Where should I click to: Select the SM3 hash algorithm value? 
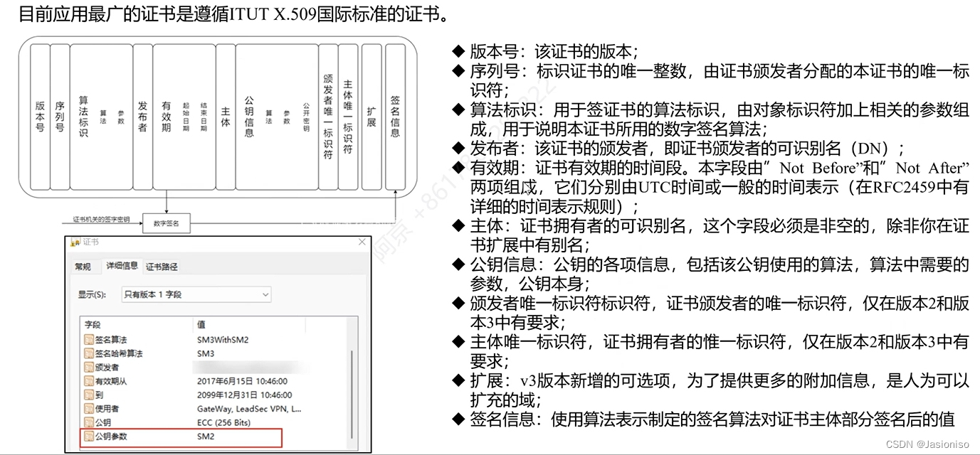[206, 353]
